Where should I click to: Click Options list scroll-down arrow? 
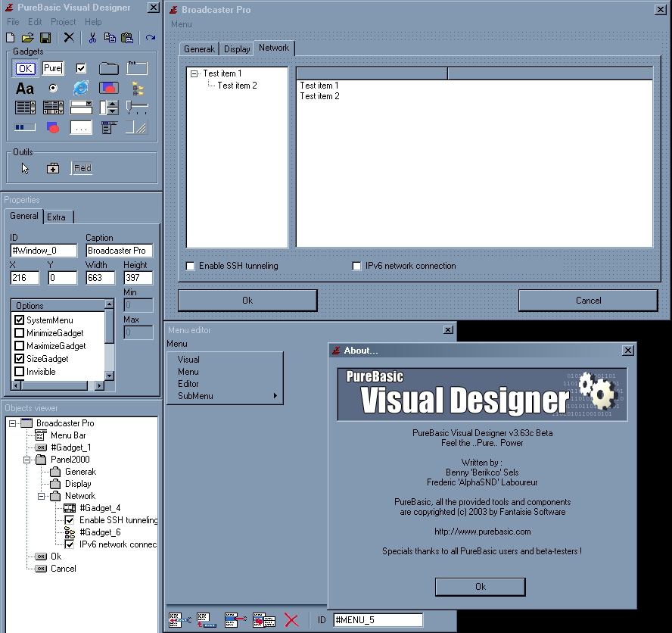110,376
